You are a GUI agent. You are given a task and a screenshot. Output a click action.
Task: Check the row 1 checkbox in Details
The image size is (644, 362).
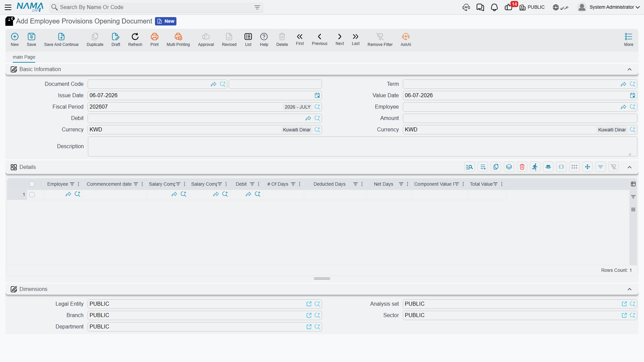click(x=32, y=195)
